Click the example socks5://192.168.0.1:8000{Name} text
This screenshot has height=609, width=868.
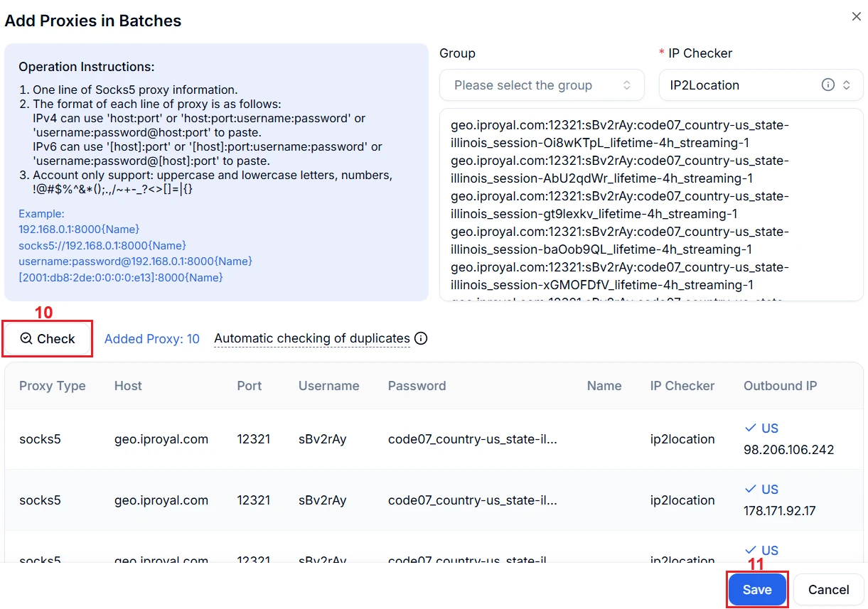coord(102,245)
